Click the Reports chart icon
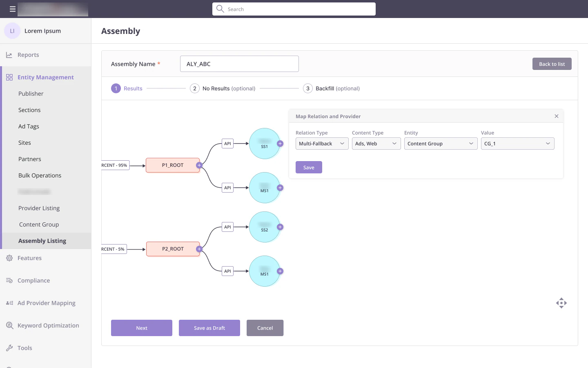This screenshot has width=588, height=368. (x=9, y=55)
